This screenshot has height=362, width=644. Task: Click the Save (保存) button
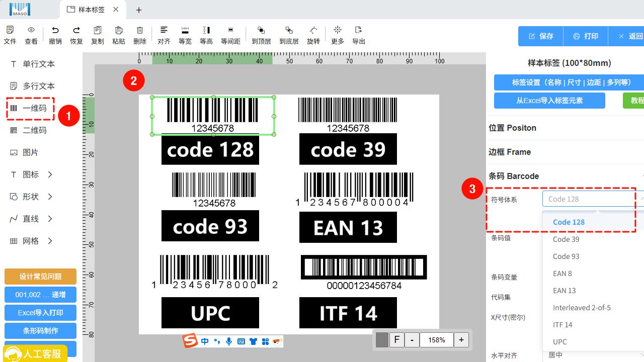pyautogui.click(x=541, y=36)
